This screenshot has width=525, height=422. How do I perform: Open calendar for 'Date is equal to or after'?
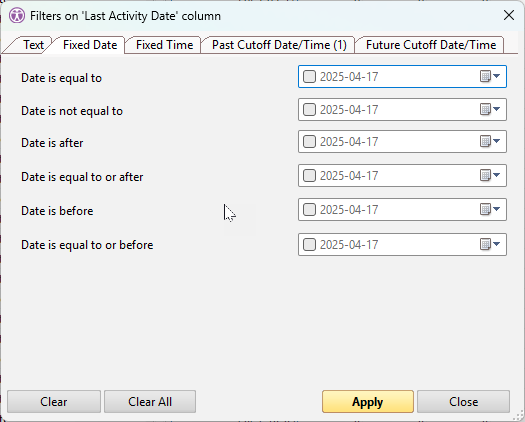click(x=485, y=175)
